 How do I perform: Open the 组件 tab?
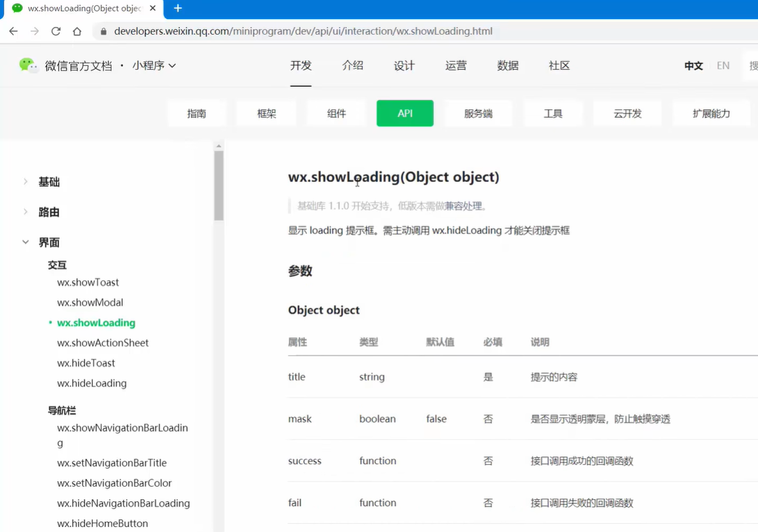pyautogui.click(x=336, y=113)
